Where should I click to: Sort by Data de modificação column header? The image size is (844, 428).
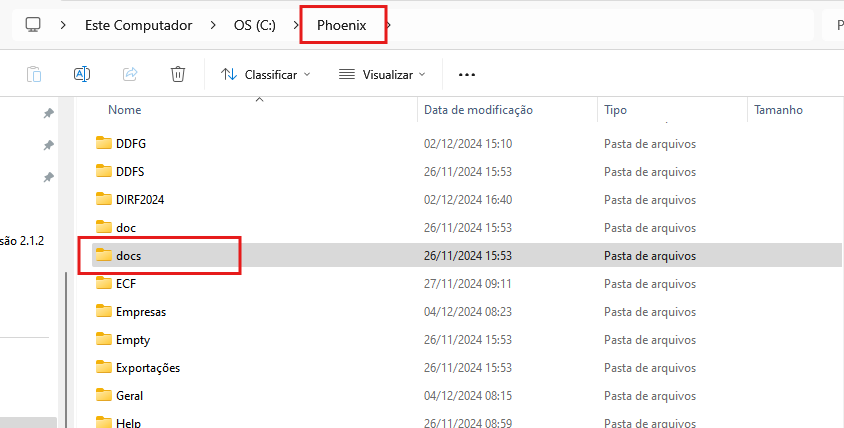(478, 110)
